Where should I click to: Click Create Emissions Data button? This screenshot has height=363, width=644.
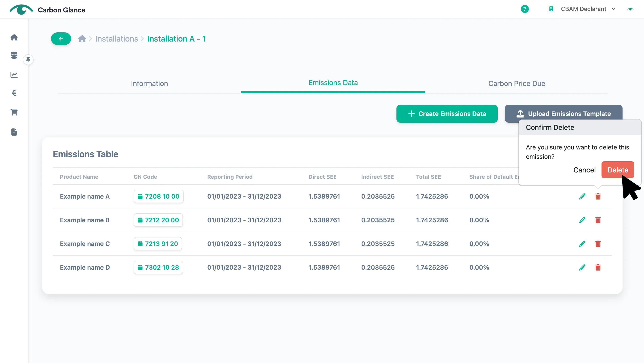pyautogui.click(x=447, y=114)
